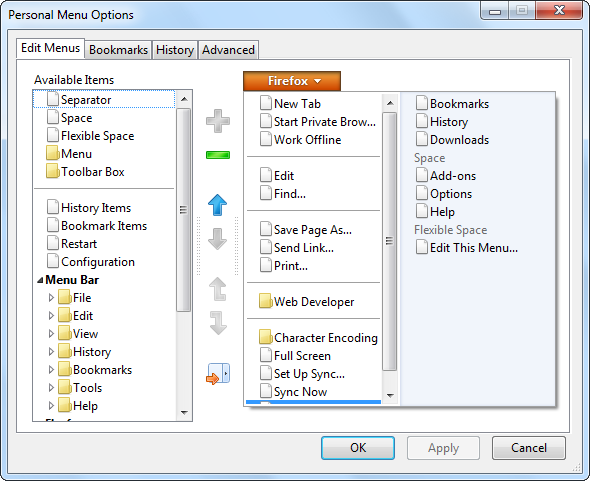This screenshot has width=590, height=481.
Task: Expand the Edit folder in Menu Bar
Action: (x=52, y=316)
